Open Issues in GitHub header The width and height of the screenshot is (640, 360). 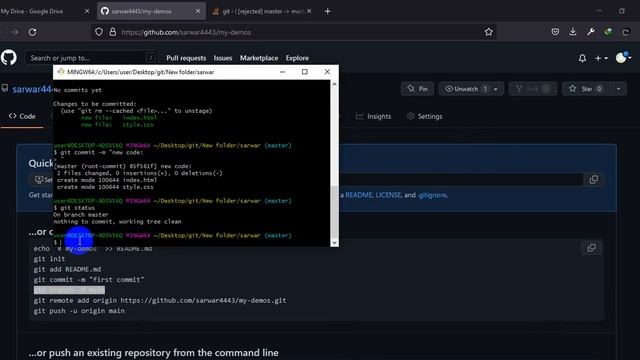(223, 58)
